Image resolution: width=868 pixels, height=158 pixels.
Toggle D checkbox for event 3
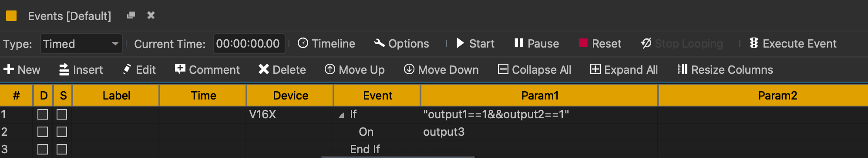coord(43,149)
